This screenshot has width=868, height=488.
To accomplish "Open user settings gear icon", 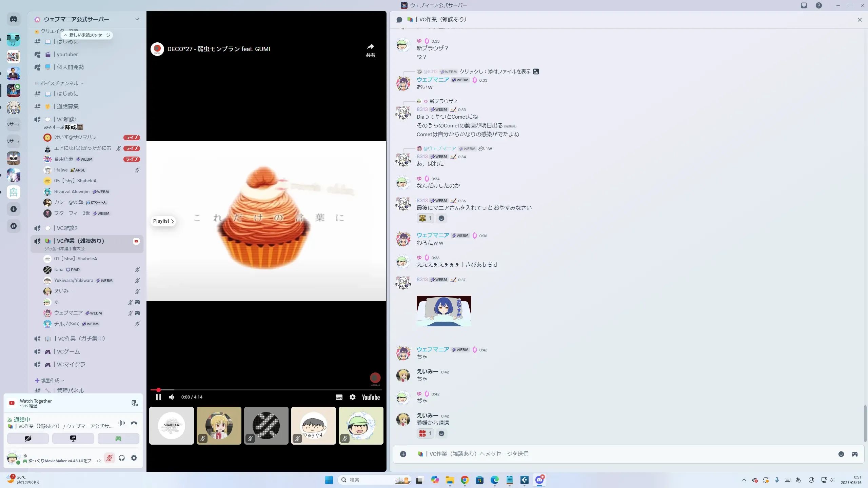I will coord(134,458).
